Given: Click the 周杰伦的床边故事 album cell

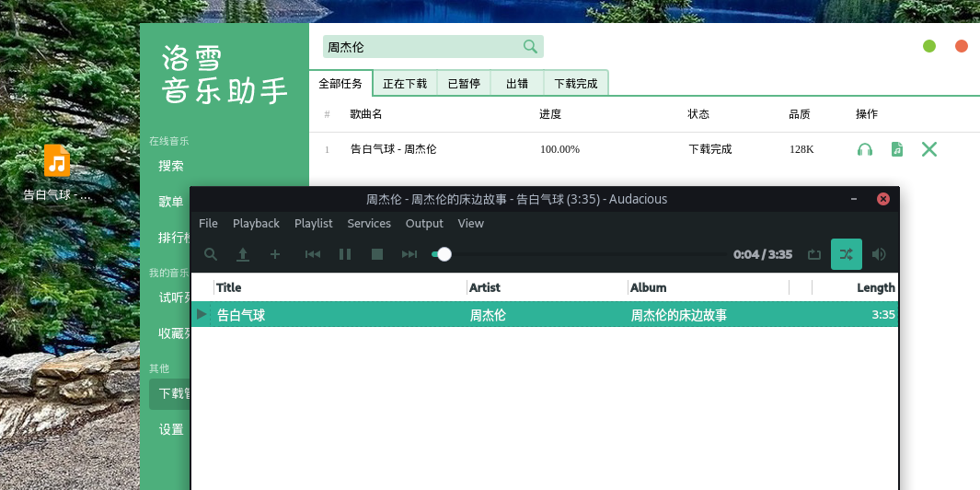Looking at the screenshot, I should [679, 315].
